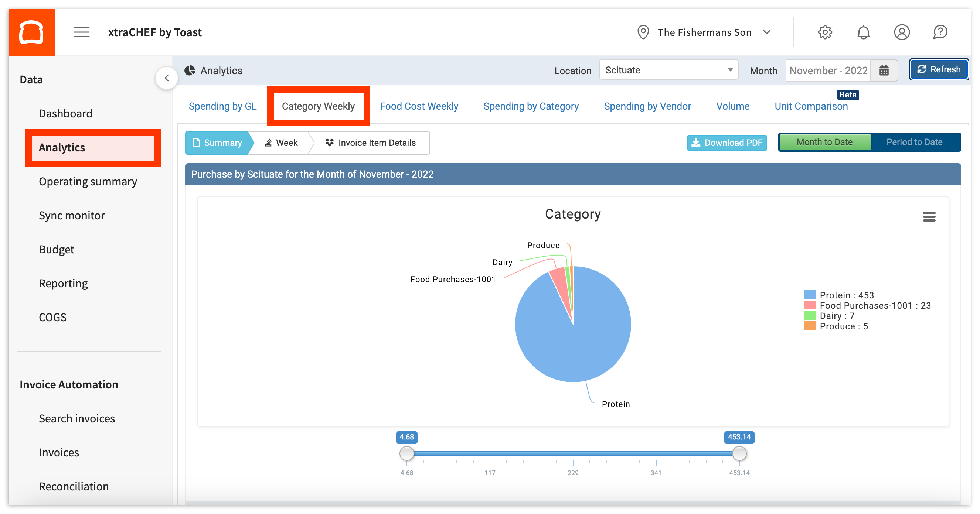
Task: Open the chart export hamburger menu
Action: click(x=929, y=216)
